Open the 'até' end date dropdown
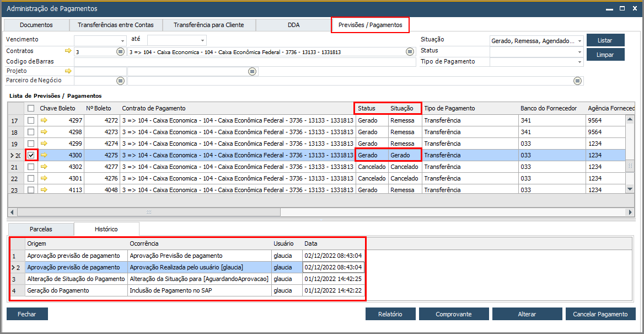 (x=202, y=41)
